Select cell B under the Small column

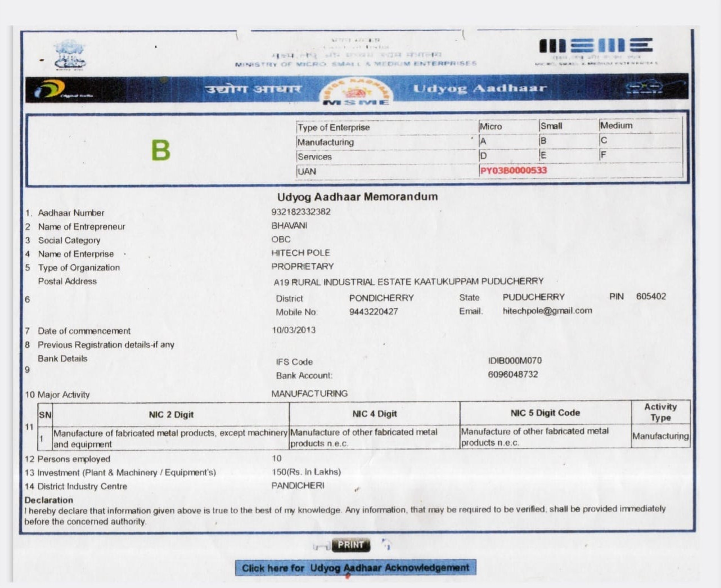[x=543, y=141]
